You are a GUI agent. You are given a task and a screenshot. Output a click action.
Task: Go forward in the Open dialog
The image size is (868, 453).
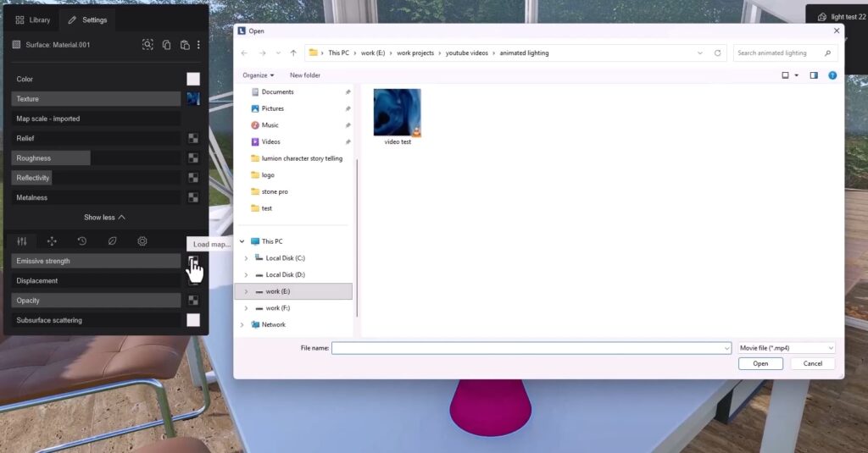(263, 53)
